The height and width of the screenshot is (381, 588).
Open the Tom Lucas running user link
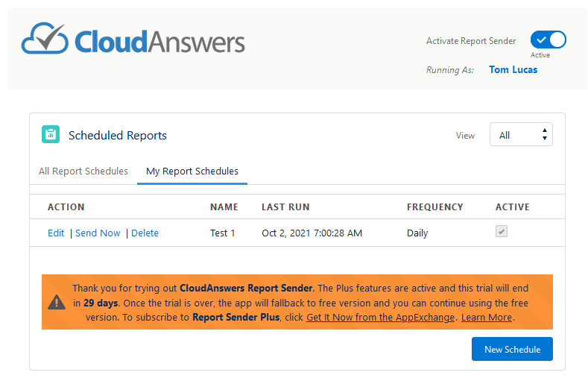(513, 70)
